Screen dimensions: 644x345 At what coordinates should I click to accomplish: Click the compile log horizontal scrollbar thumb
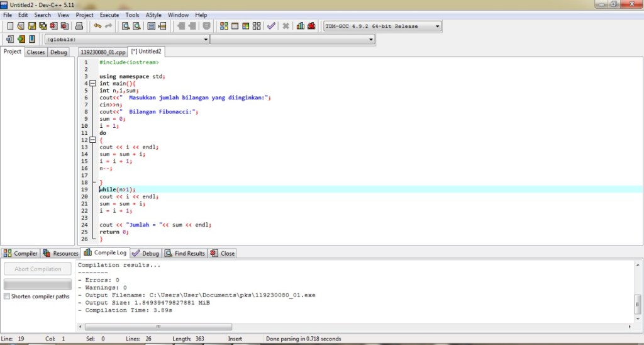[158, 327]
